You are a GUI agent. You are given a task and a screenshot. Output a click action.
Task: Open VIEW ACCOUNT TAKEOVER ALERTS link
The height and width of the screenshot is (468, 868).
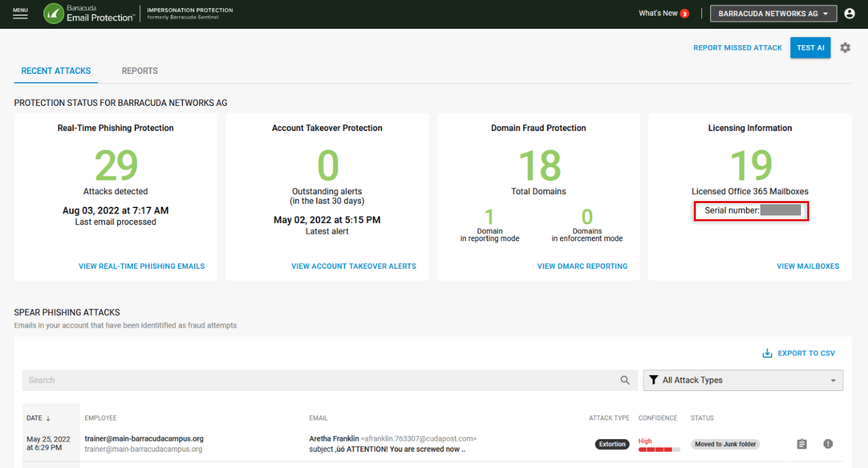click(x=354, y=266)
